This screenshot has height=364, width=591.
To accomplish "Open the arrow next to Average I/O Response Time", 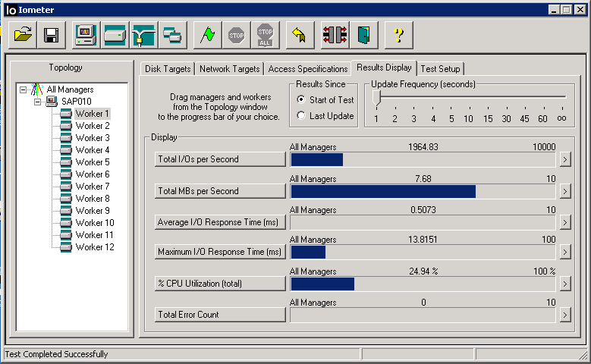I will [x=564, y=222].
